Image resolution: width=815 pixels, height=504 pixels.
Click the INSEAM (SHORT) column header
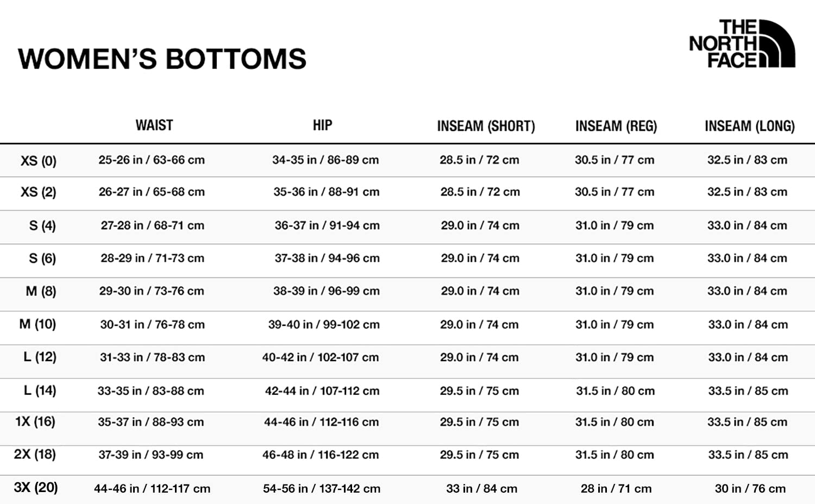point(486,127)
